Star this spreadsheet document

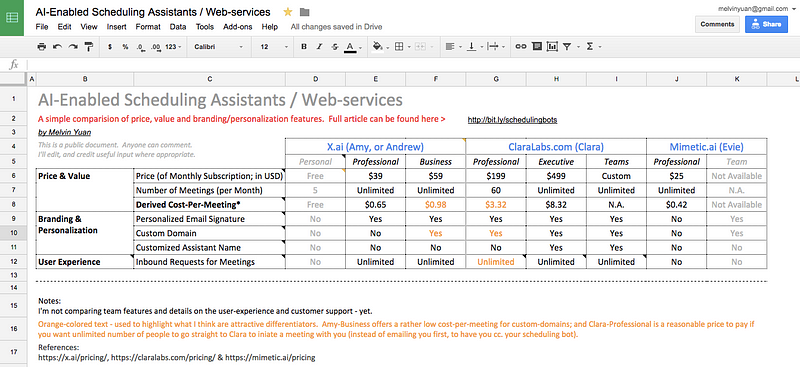288,12
